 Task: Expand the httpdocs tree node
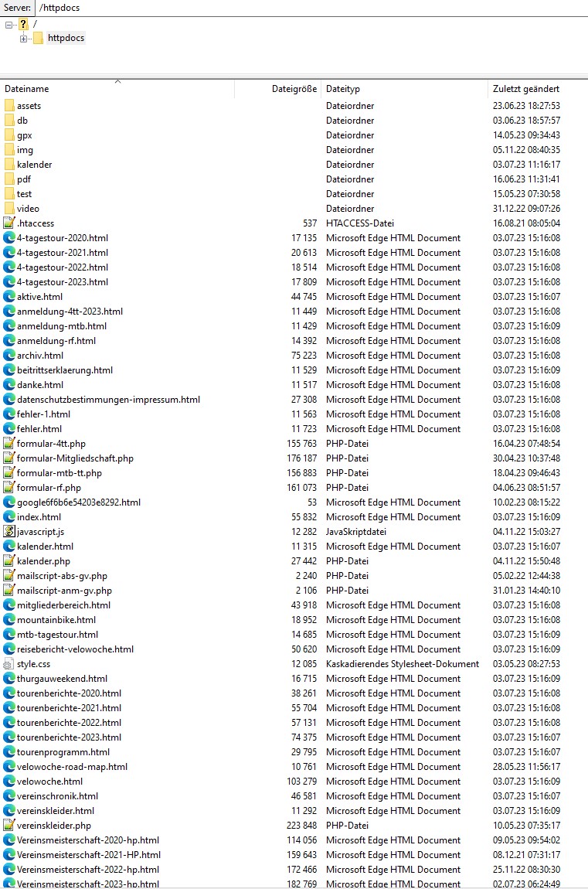tap(23, 39)
